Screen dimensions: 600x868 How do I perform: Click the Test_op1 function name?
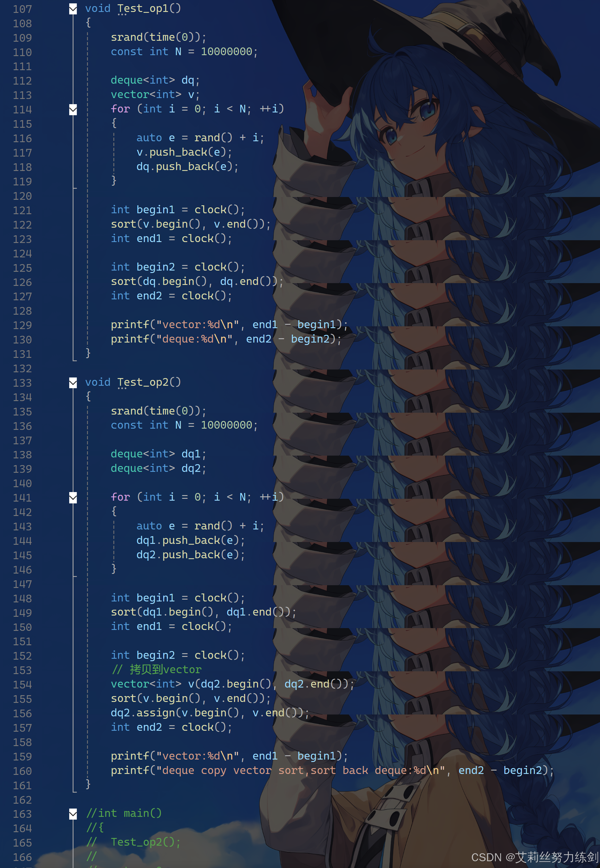[x=143, y=8]
